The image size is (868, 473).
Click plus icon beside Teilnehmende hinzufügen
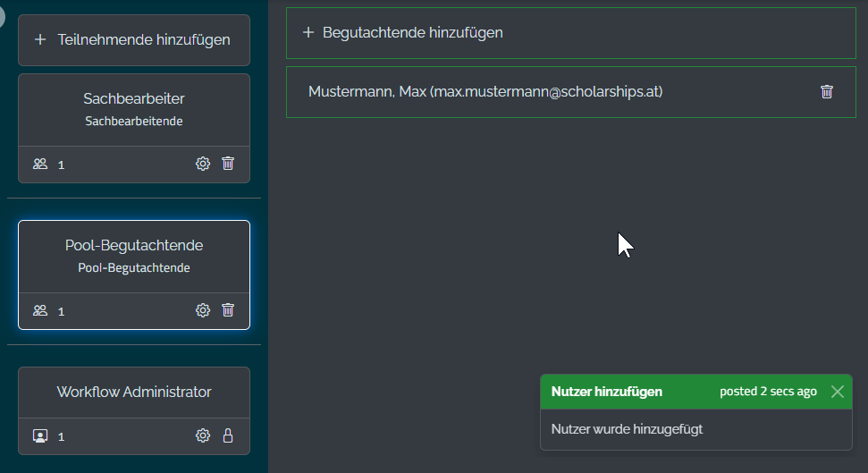(x=40, y=39)
